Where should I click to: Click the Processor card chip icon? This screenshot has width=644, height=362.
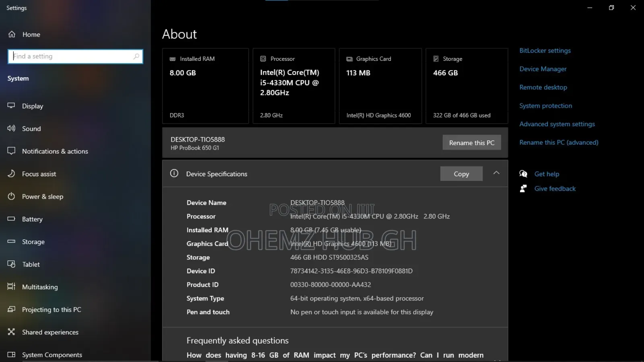[x=263, y=59]
